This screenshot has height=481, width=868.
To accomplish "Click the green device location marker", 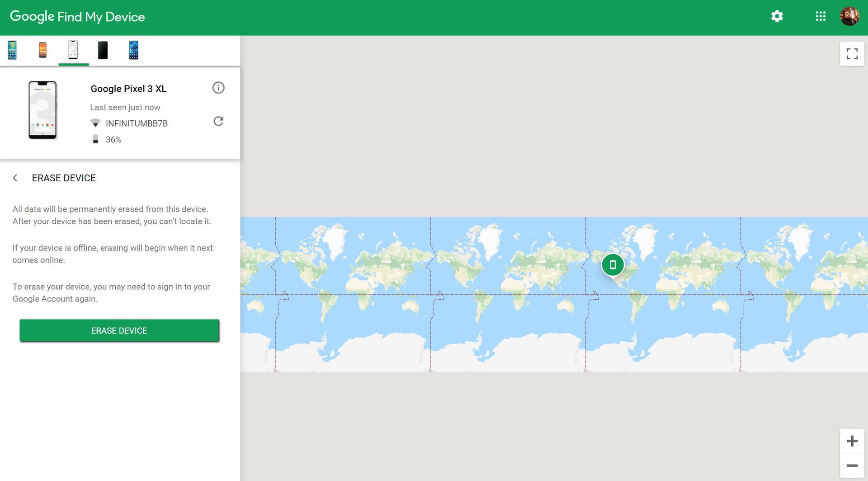I will [x=613, y=265].
